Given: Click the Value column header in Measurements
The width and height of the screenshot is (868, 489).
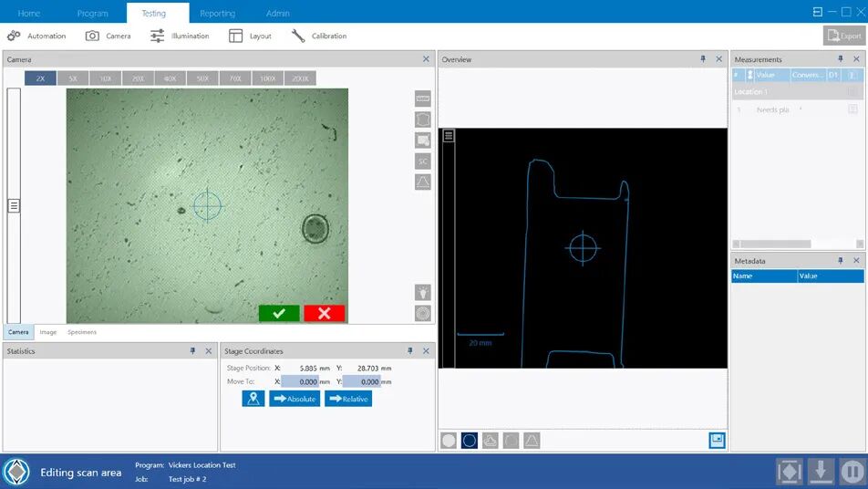Looking at the screenshot, I should [772, 75].
